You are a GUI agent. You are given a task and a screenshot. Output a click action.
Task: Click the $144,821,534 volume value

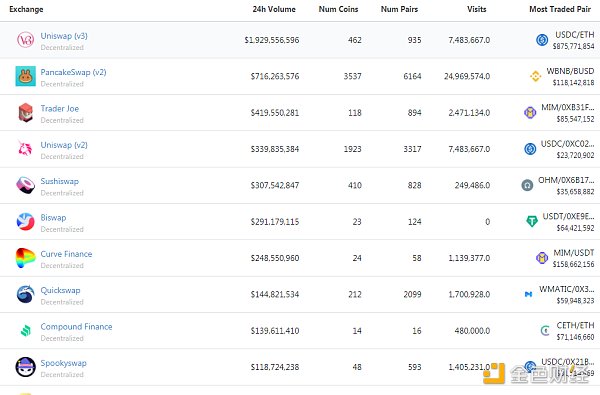(275, 295)
